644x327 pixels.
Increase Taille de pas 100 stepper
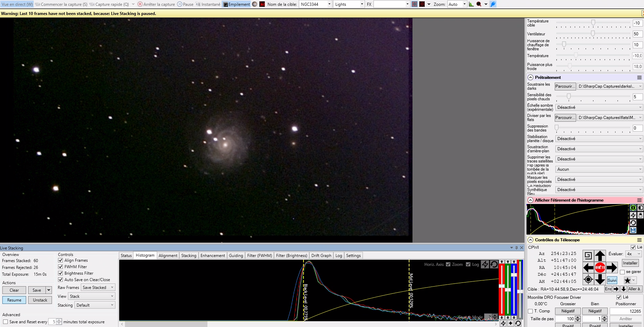point(578,317)
